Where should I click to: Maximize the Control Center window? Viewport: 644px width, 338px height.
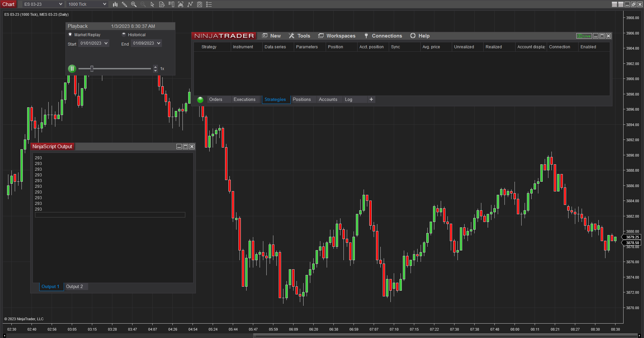point(602,36)
